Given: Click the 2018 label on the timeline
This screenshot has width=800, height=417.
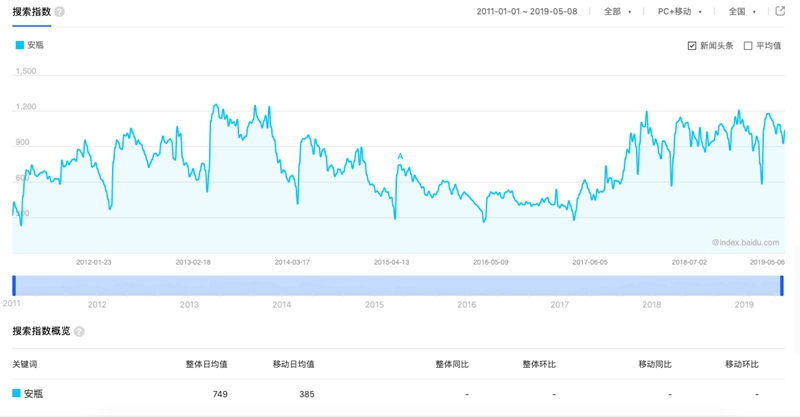Looking at the screenshot, I should pos(652,305).
